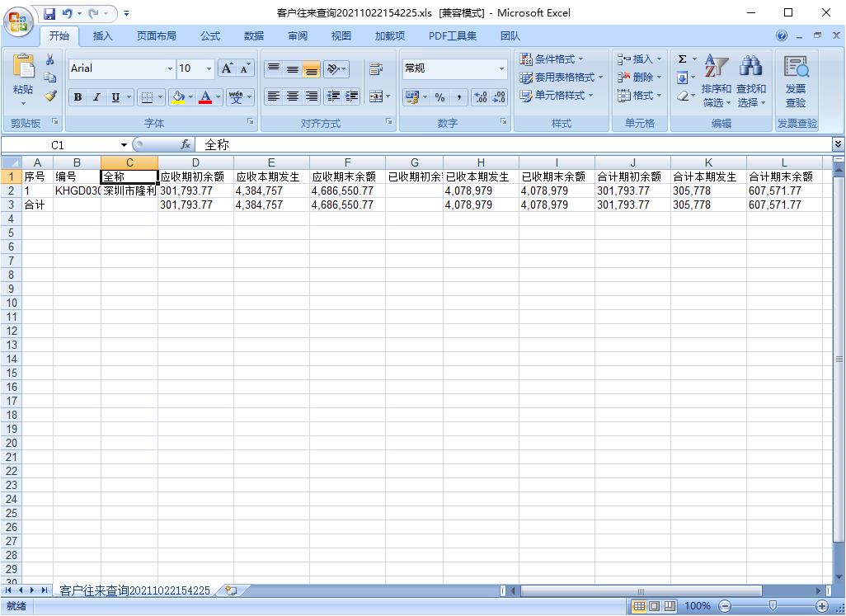The width and height of the screenshot is (846, 616).
Task: Open the Arial font name dropdown
Action: tap(171, 68)
